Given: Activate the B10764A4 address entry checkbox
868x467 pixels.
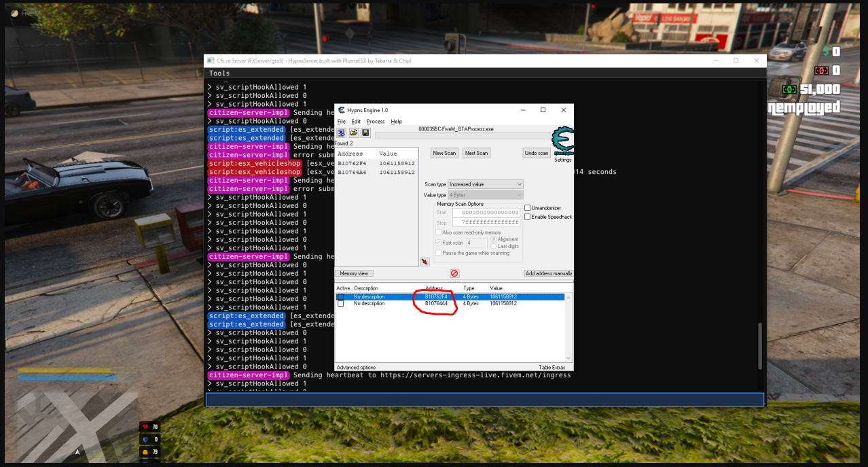Looking at the screenshot, I should [x=341, y=304].
